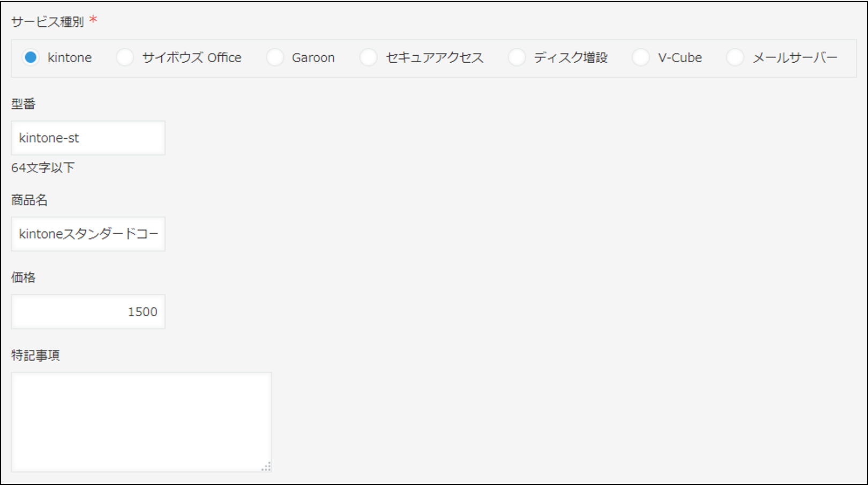
Task: Choose the V-Cube radio option
Action: pos(641,57)
